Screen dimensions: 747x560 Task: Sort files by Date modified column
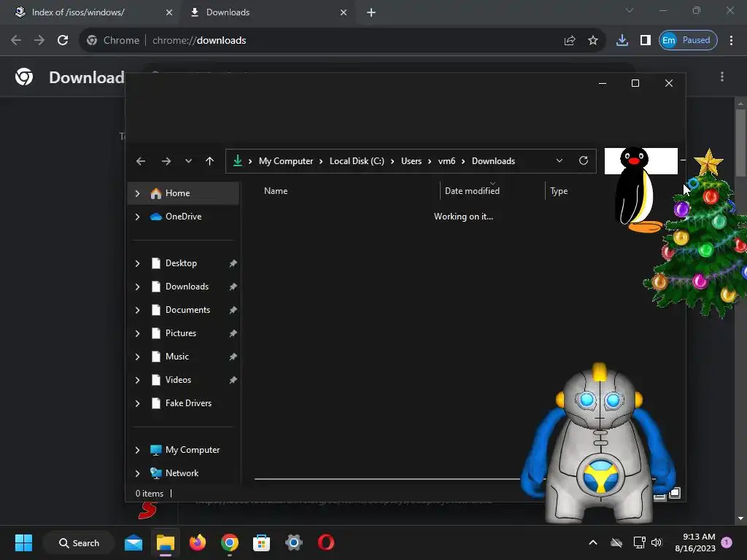(x=472, y=190)
